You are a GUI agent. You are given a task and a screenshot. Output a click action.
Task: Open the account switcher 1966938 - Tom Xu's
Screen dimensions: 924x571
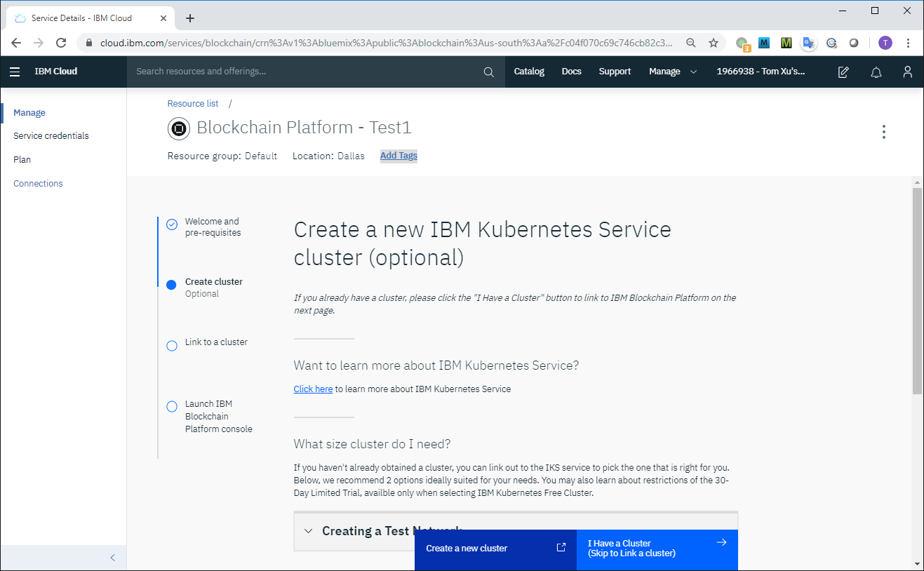click(x=761, y=72)
